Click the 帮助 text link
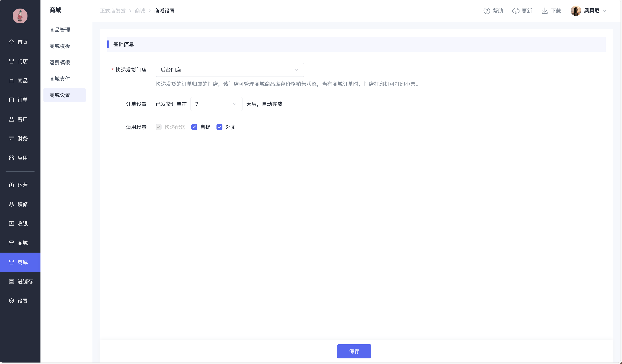This screenshot has height=364, width=622. [498, 11]
